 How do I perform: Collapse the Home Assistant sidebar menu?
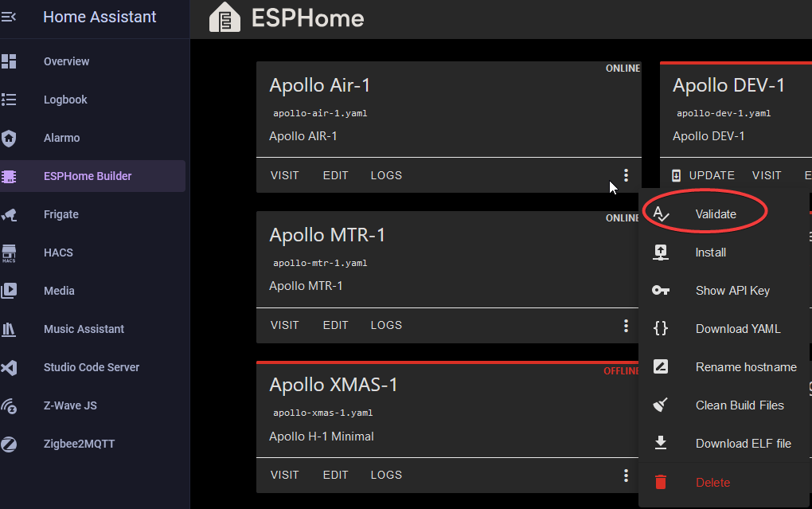(9, 17)
